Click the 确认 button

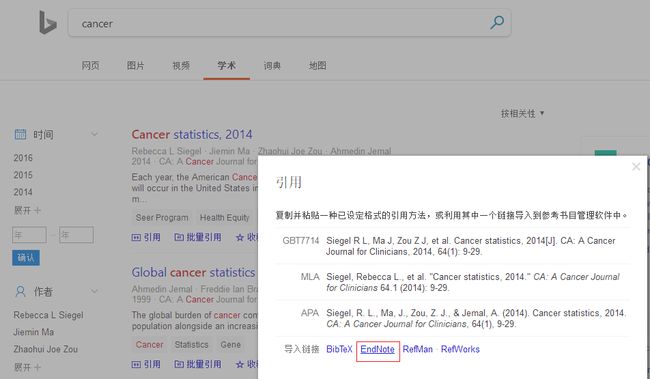(26, 258)
